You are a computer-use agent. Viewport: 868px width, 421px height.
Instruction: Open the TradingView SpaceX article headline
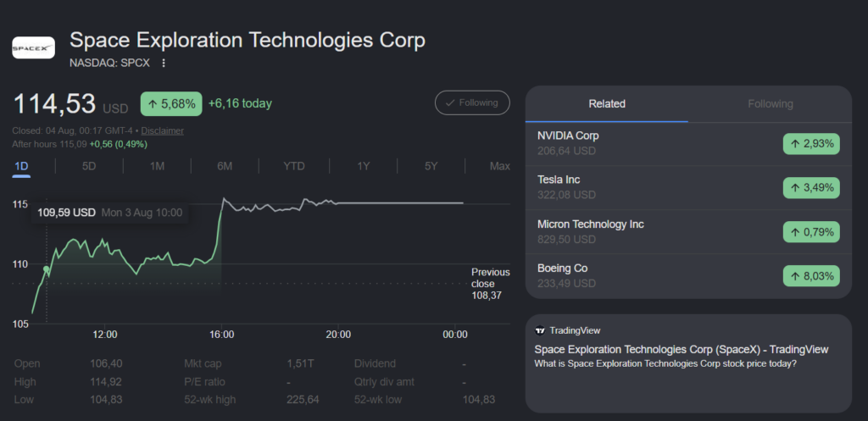coord(681,350)
